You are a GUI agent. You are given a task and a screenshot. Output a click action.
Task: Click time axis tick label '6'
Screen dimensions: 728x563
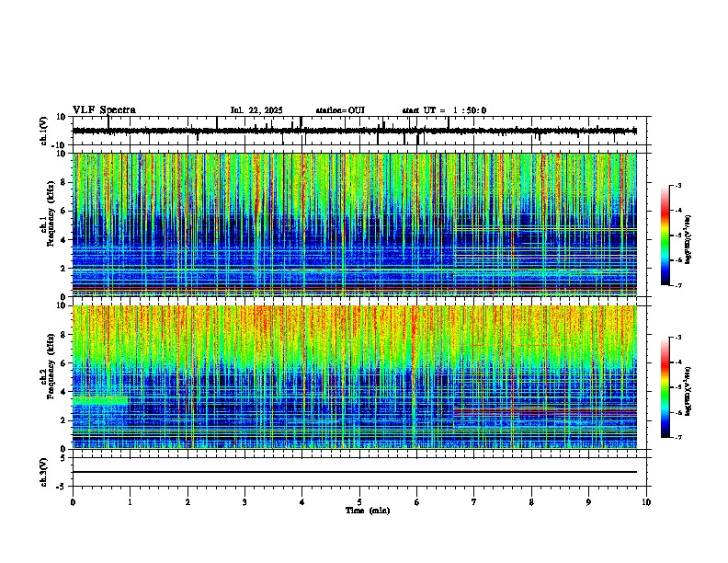[x=416, y=502]
